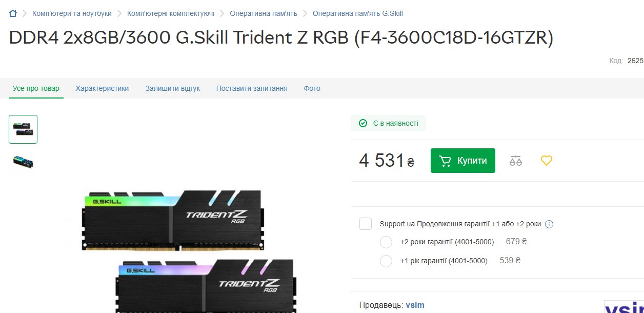
Task: Select the second angled RAM thumbnail
Action: coord(23,162)
